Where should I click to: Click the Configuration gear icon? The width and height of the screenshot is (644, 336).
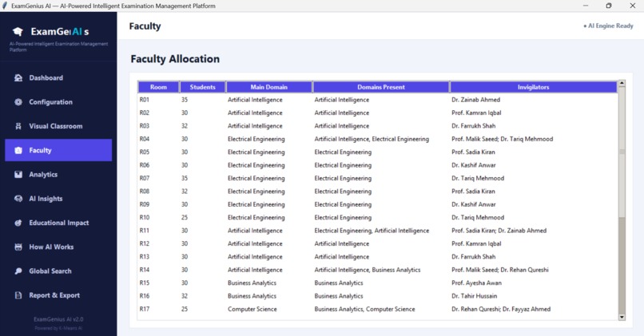click(18, 102)
